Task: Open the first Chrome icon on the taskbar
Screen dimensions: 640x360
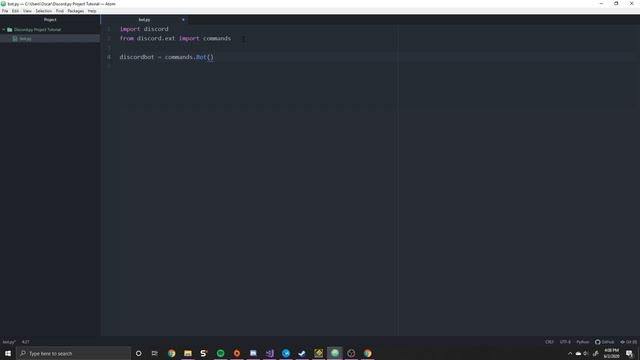Action: tap(171, 353)
